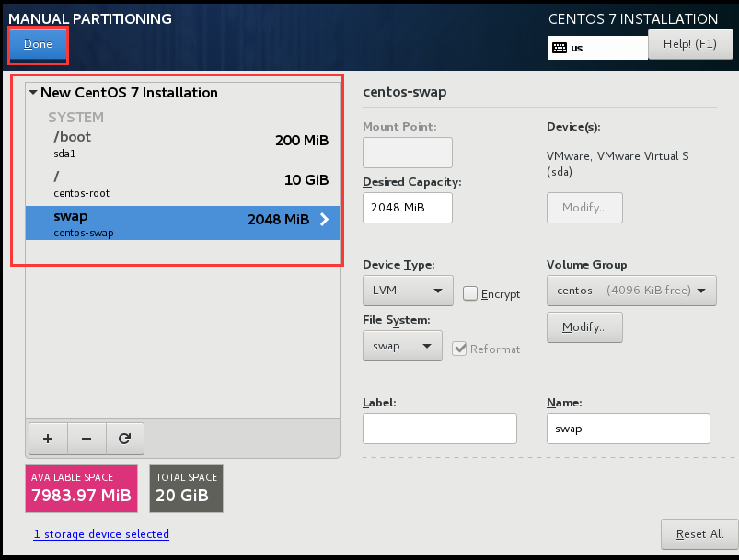Screen dimensions: 739x560
Task: Click the keyboard layout icon
Action: 560,48
